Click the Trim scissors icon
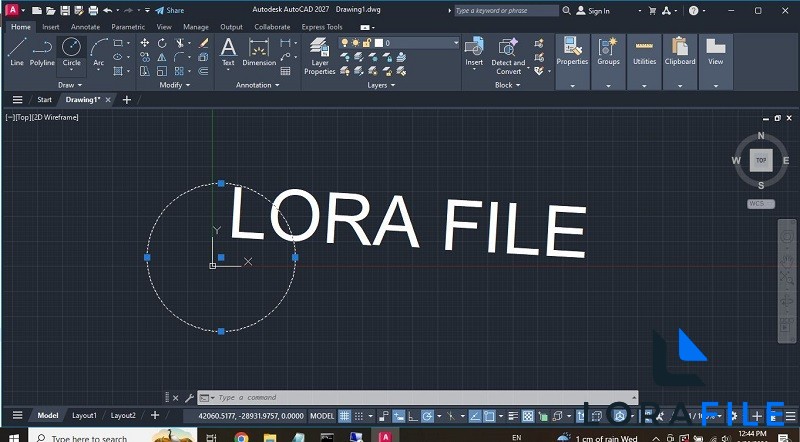 point(180,43)
